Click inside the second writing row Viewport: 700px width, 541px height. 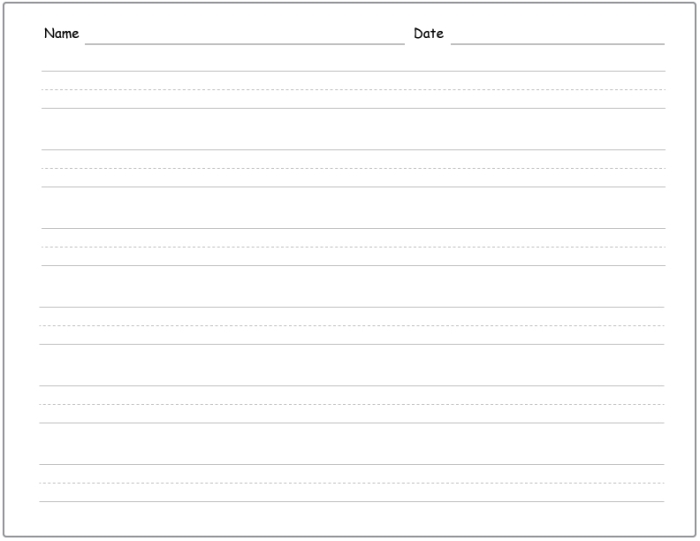[x=353, y=168]
